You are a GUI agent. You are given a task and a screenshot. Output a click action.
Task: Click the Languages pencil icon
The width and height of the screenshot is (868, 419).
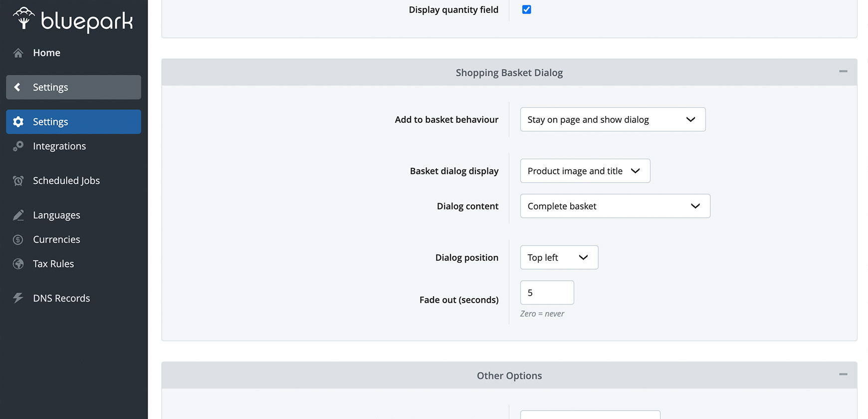click(x=18, y=215)
